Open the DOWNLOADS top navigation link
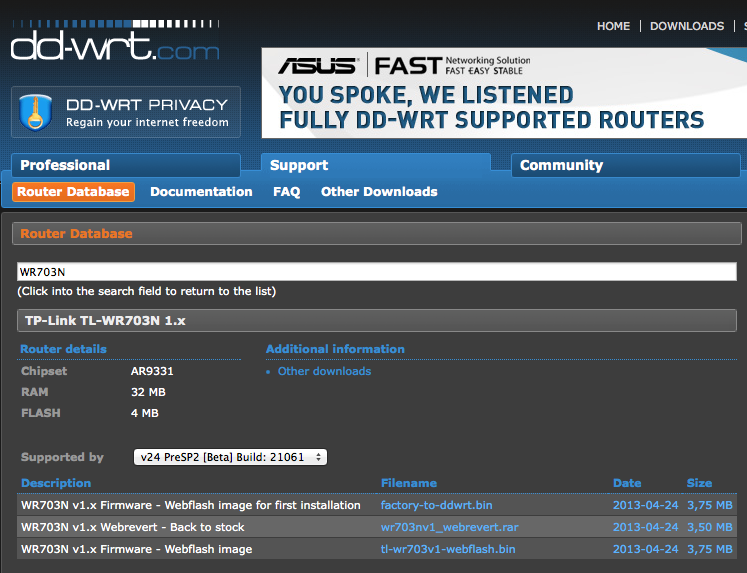 point(687,26)
